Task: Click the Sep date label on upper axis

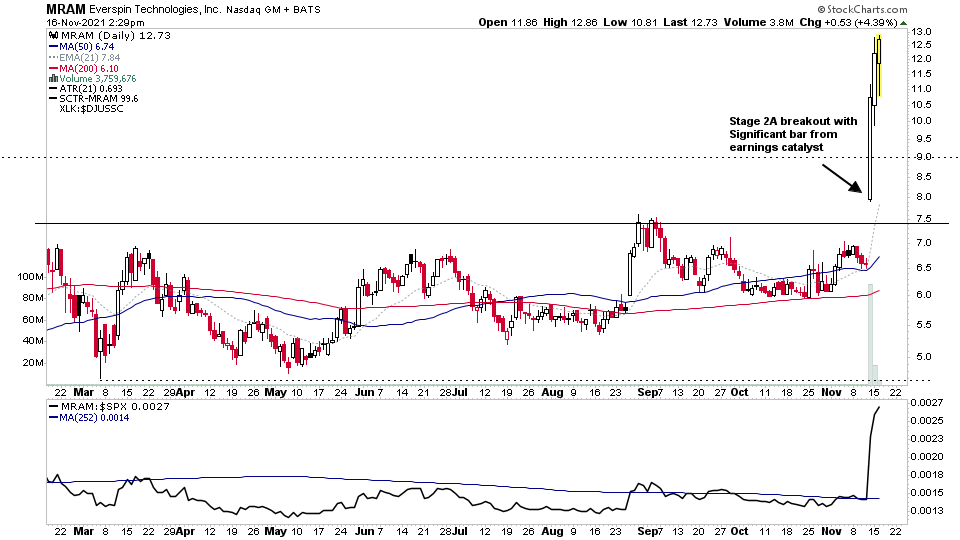Action: pyautogui.click(x=645, y=392)
